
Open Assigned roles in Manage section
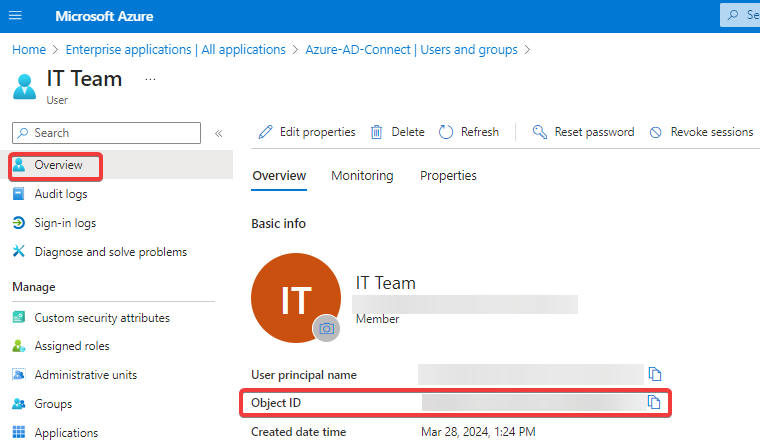pos(72,346)
